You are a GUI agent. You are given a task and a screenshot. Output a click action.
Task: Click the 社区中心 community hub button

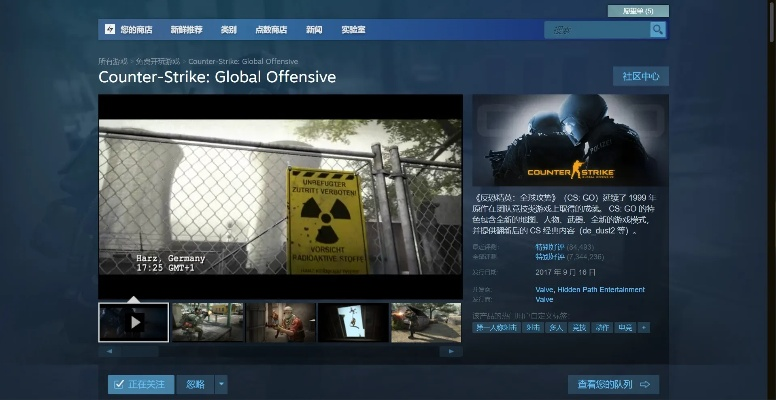pyautogui.click(x=640, y=76)
